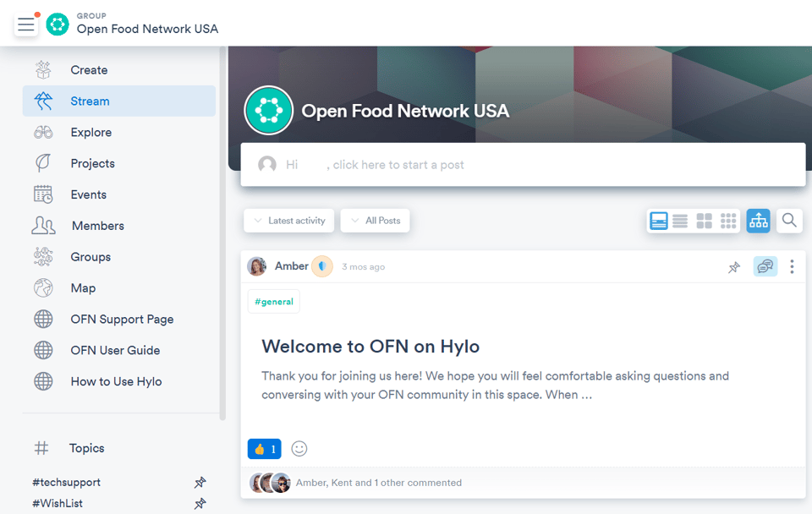Open the post's three-dot options menu
The width and height of the screenshot is (812, 514).
point(792,267)
